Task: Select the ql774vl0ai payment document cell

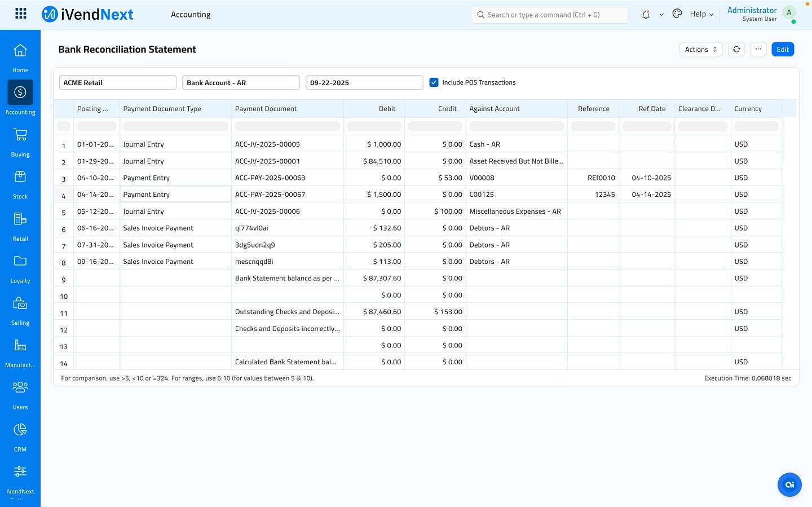Action: [288, 228]
